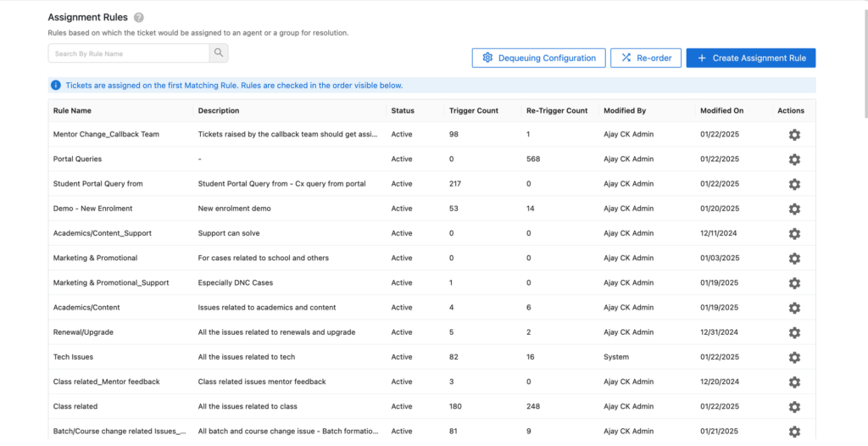Select the Academics/Content rule name
Image resolution: width=868 pixels, height=446 pixels.
point(86,308)
